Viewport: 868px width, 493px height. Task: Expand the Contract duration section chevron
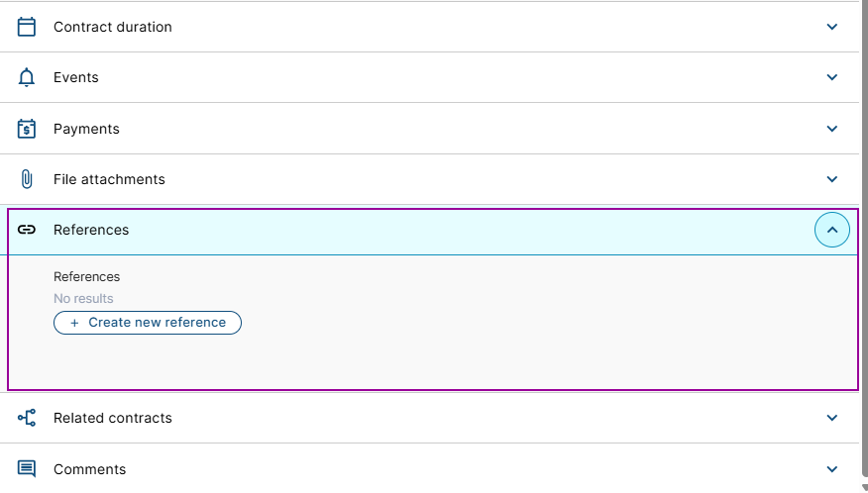(x=832, y=27)
